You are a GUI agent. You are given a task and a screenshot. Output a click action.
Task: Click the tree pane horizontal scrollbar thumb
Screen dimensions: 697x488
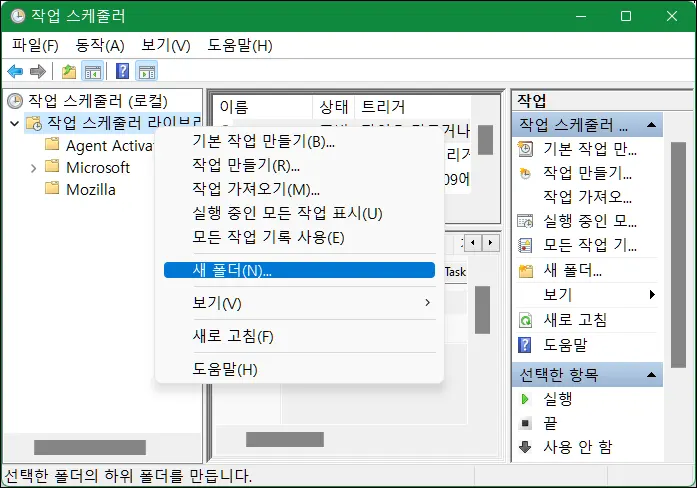(90, 447)
